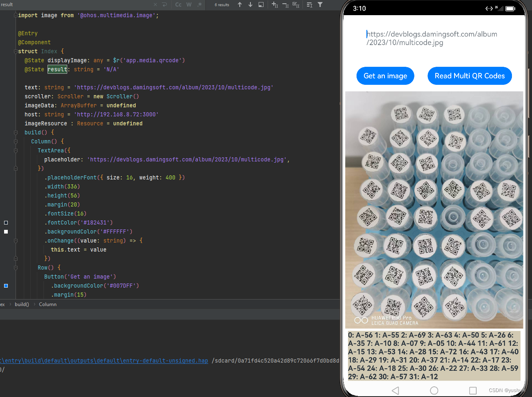Tap the 'Read Multi QR Codes' button

470,76
